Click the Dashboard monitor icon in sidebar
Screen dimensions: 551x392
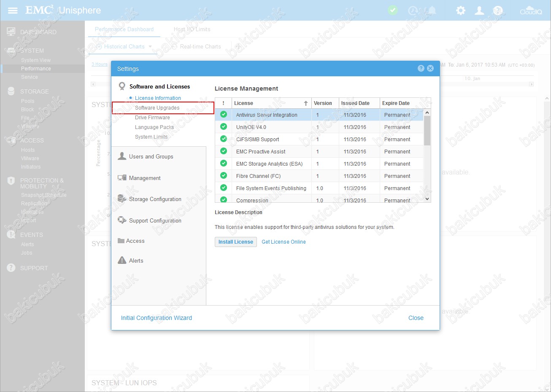click(11, 32)
